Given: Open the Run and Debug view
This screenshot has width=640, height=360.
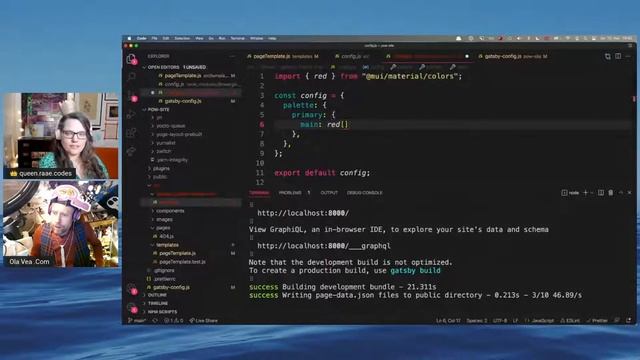Looking at the screenshot, I should click(131, 115).
